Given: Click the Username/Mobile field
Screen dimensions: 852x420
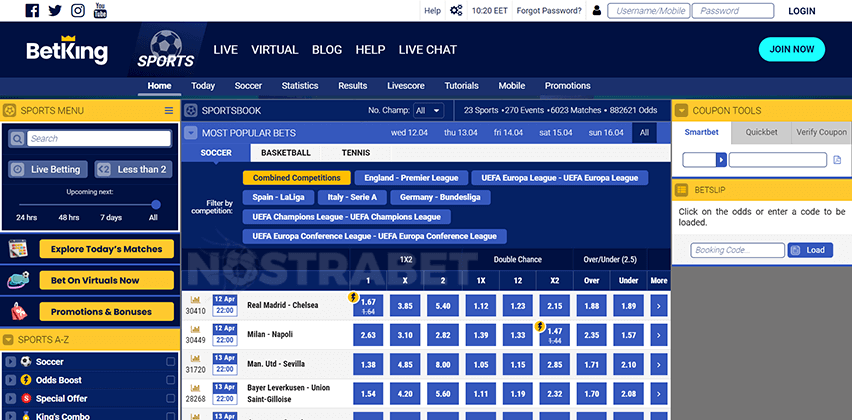Looking at the screenshot, I should 649,11.
